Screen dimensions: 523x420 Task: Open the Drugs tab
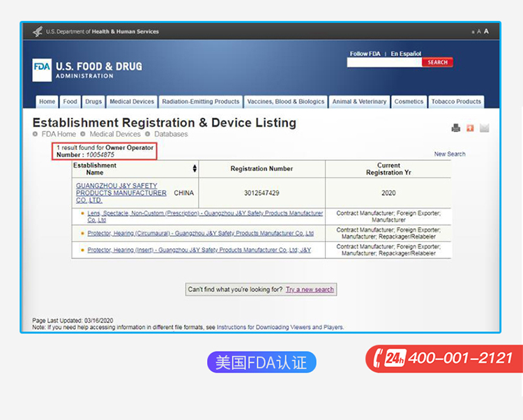pyautogui.click(x=93, y=101)
